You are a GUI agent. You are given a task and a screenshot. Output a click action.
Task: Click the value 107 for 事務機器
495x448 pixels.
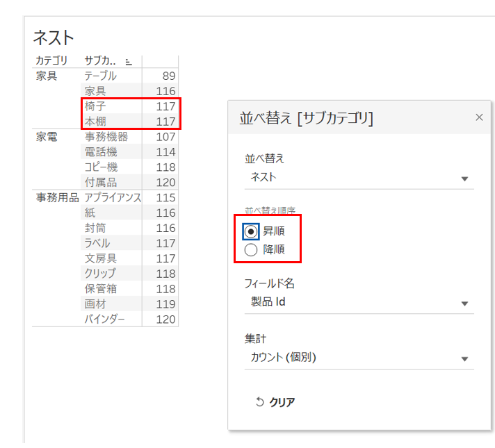click(165, 137)
